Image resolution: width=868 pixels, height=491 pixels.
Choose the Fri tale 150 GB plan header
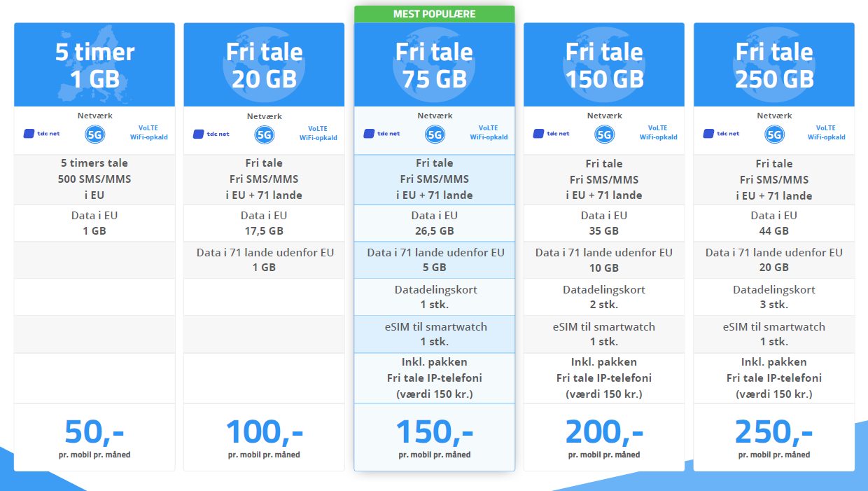coord(604,64)
